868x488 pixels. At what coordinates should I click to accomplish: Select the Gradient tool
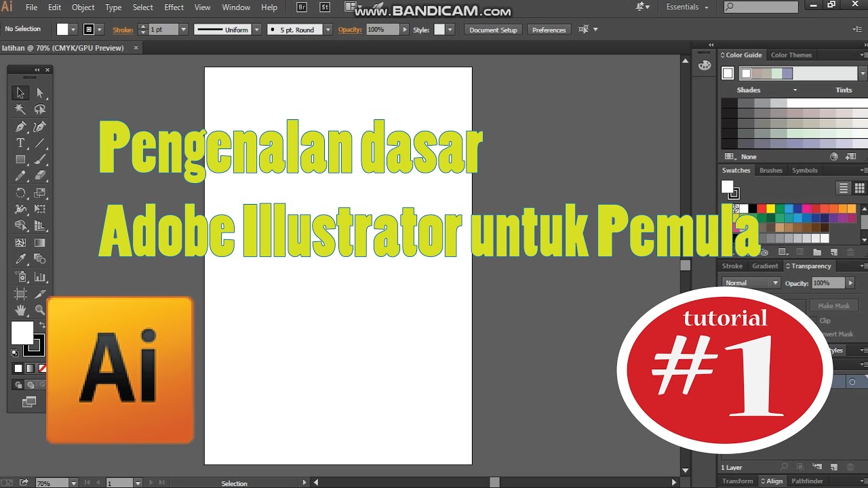40,243
